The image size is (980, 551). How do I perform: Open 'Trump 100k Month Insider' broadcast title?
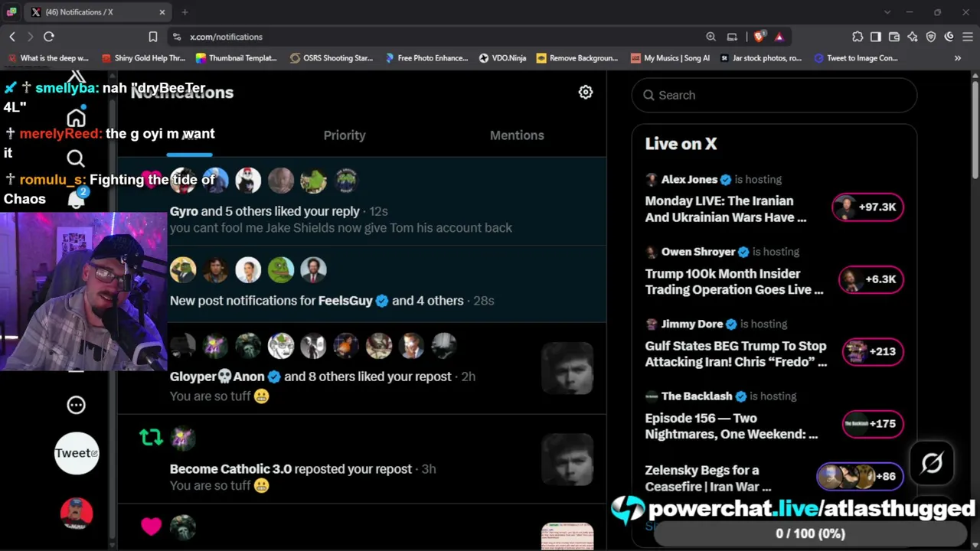pyautogui.click(x=733, y=282)
